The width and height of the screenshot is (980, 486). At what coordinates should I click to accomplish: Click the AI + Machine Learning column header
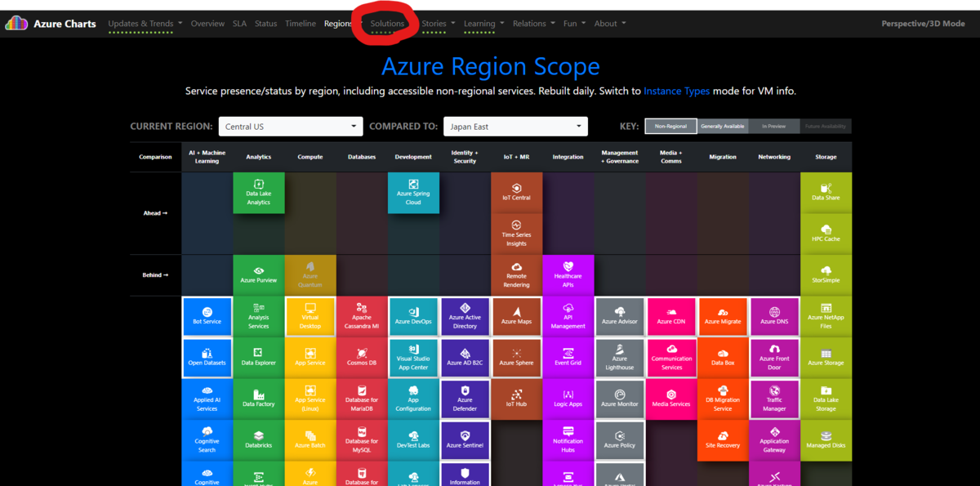point(207,157)
